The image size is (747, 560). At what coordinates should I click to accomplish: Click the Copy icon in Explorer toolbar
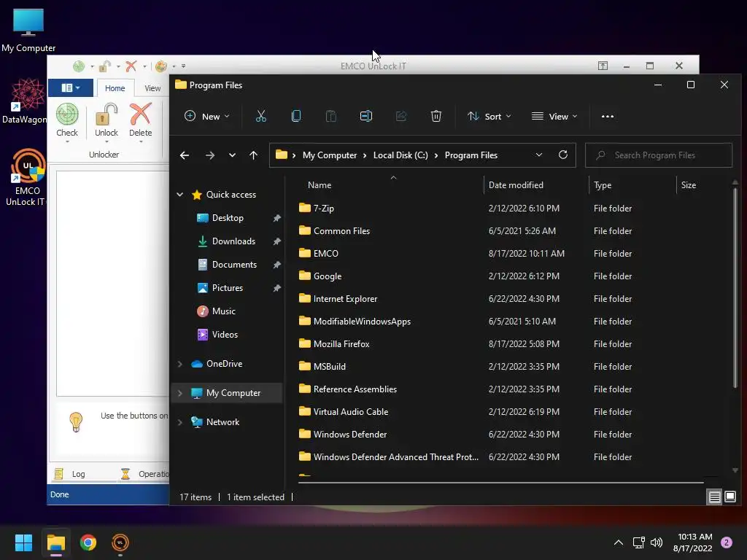click(x=296, y=116)
